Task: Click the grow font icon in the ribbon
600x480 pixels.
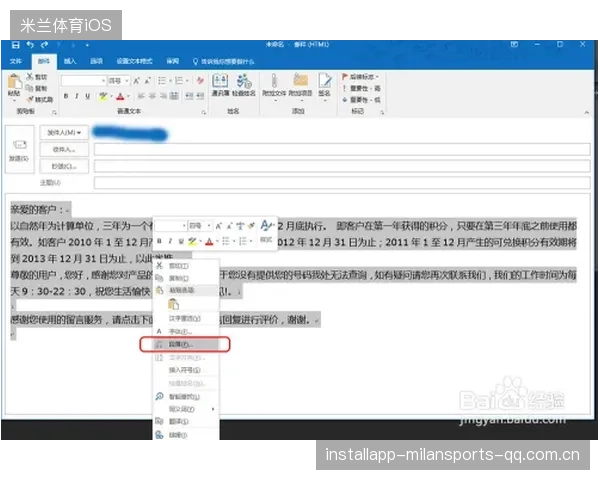Action: click(136, 81)
